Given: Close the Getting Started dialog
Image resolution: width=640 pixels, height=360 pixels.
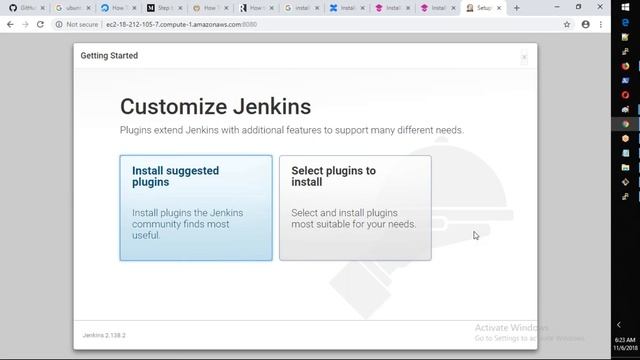Looking at the screenshot, I should point(524,57).
